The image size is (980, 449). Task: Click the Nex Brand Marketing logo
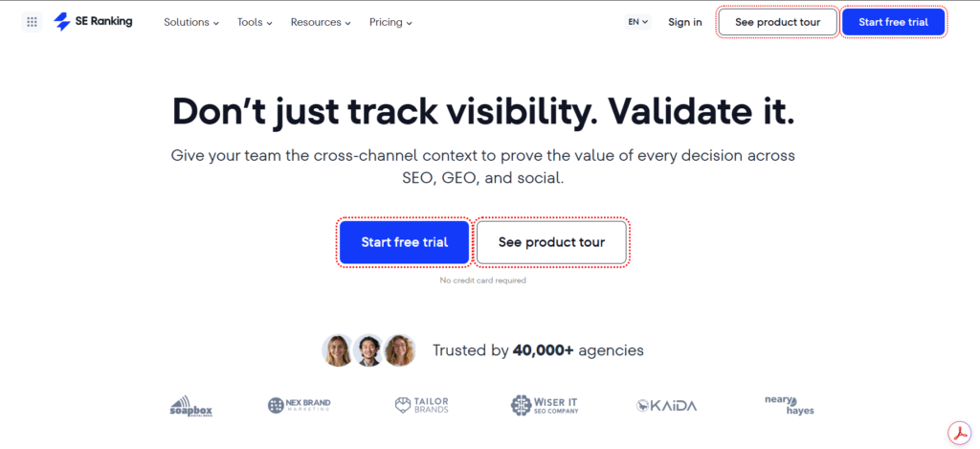click(300, 405)
